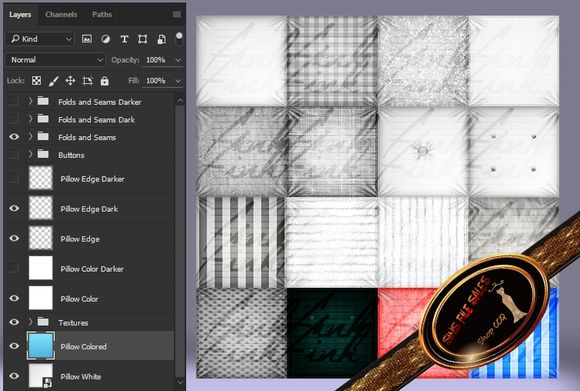Filter layers by smart object icon
The height and width of the screenshot is (391, 580).
pos(161,39)
